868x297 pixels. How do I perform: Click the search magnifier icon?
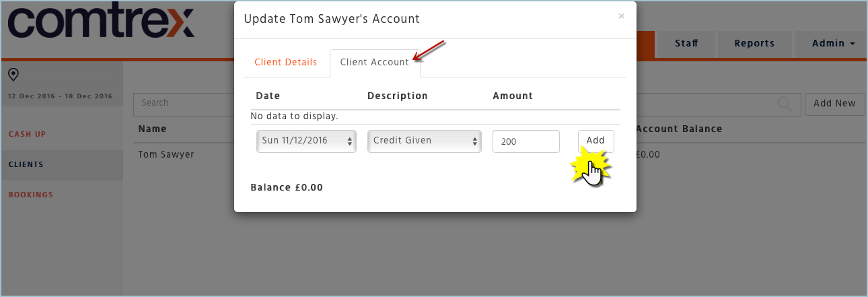tap(784, 104)
